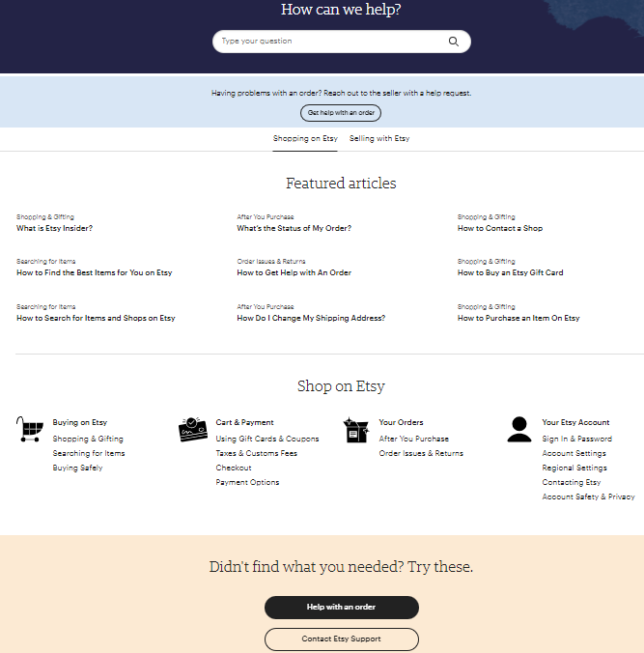Go to Using Gift Cards & Coupons
This screenshot has height=653, width=644.
pos(266,439)
